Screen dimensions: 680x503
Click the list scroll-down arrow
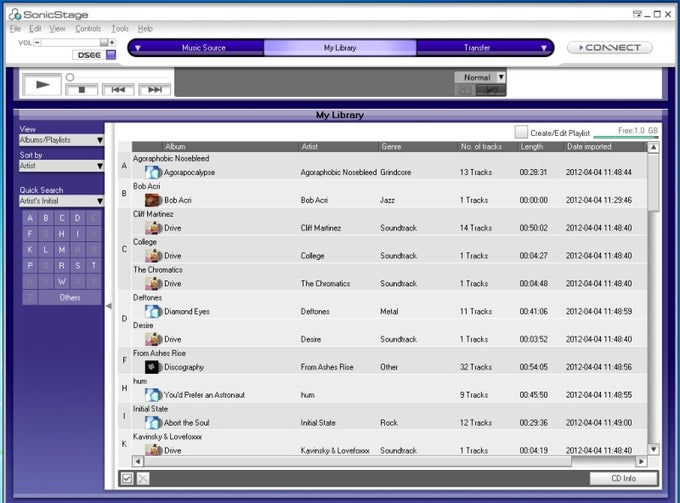tap(653, 449)
